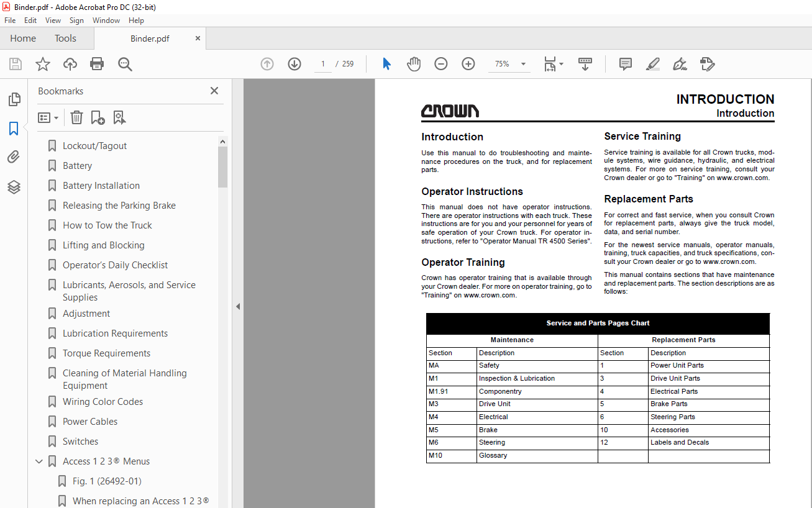Screen dimensions: 812x508
Task: Close the Binder.pdf tab
Action: (198, 38)
